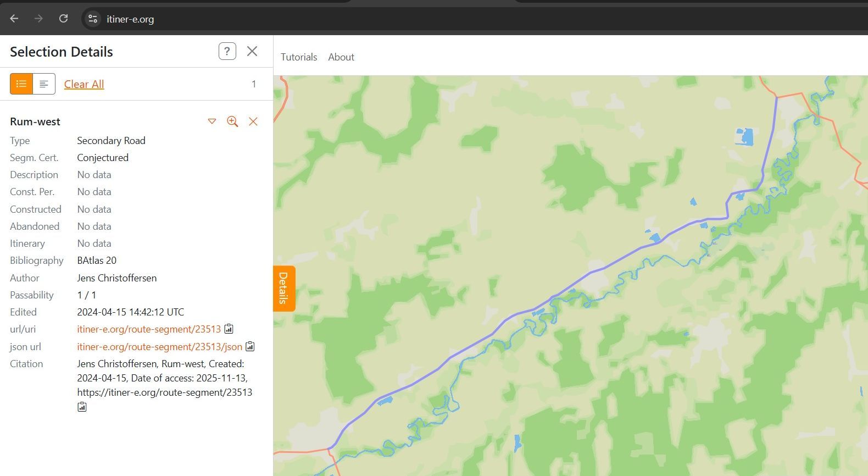The image size is (868, 476).
Task: Remove Rum-west from the selection
Action: [253, 121]
